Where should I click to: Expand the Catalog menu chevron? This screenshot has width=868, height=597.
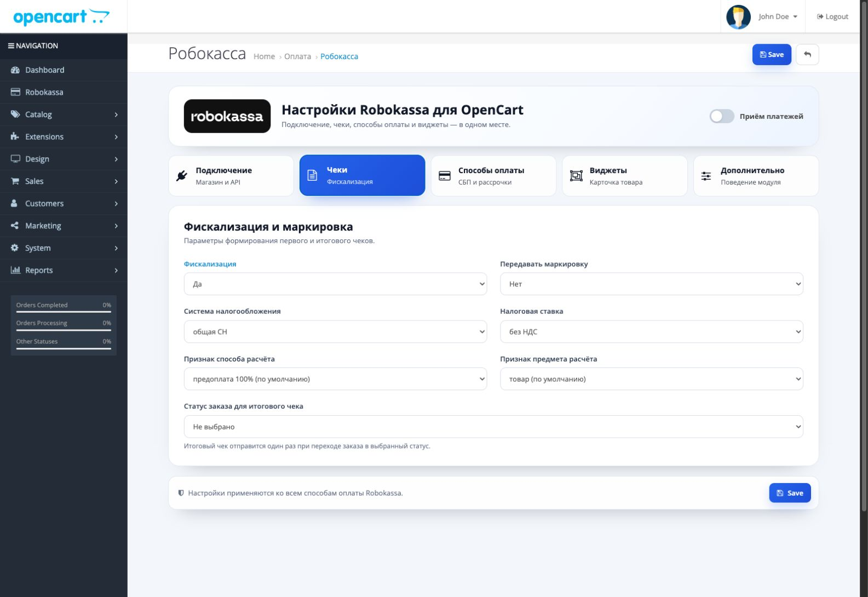pos(116,114)
